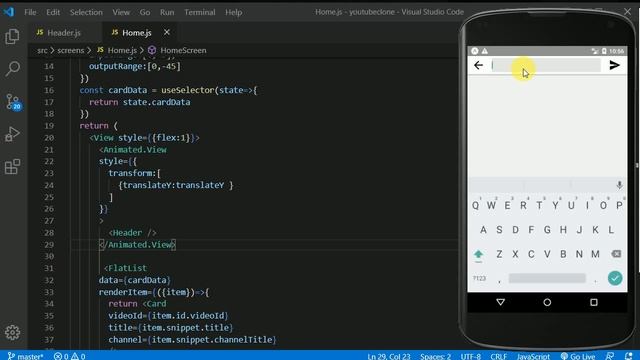Screen dimensions: 640x360
Task: Click Ln 29, Col 23 in status bar
Action: point(389,356)
